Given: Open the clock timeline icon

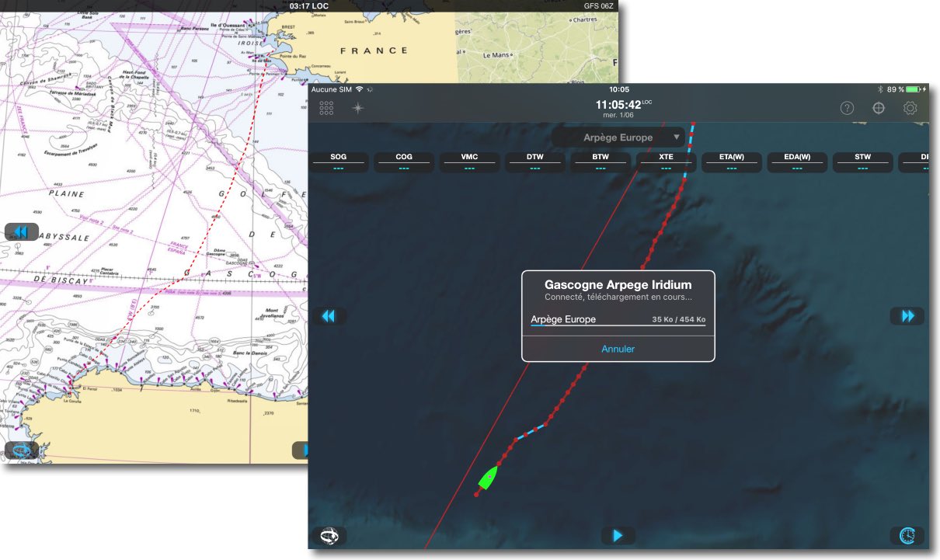Looking at the screenshot, I should click(x=907, y=535).
